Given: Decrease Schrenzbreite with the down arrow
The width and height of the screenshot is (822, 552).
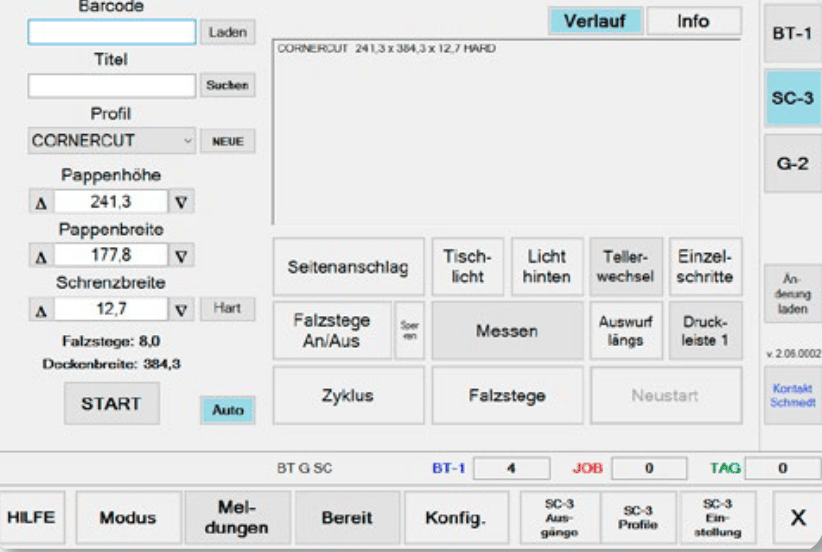Looking at the screenshot, I should (x=182, y=310).
